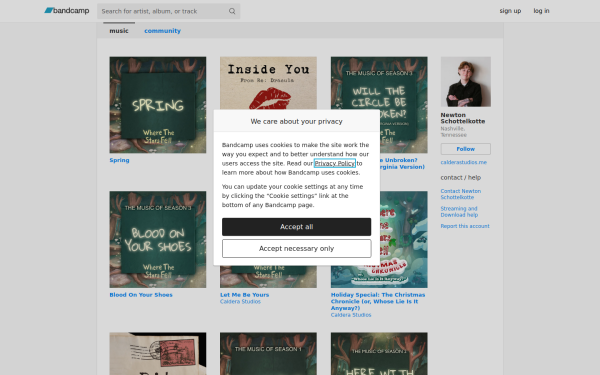Screen dimensions: 600x375
Task: Open the Privacy Policy link
Action: 335,163
